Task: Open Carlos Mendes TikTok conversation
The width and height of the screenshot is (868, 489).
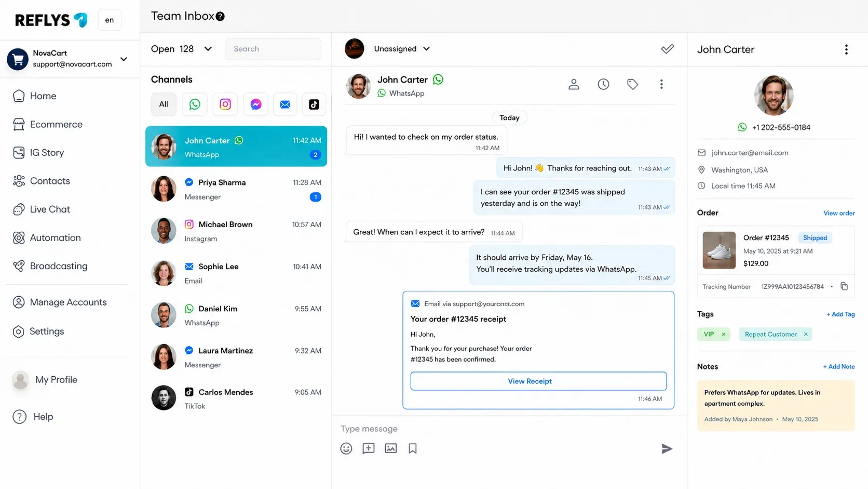Action: coord(236,399)
